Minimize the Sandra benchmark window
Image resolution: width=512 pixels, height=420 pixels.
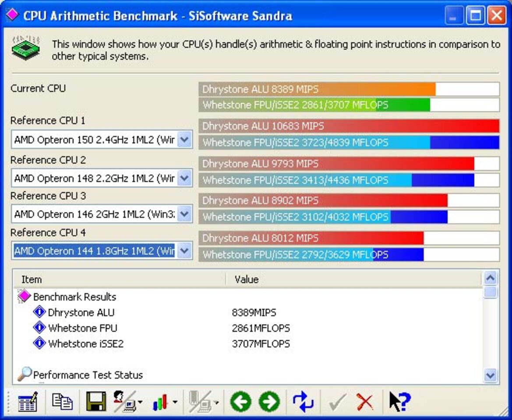coord(454,15)
